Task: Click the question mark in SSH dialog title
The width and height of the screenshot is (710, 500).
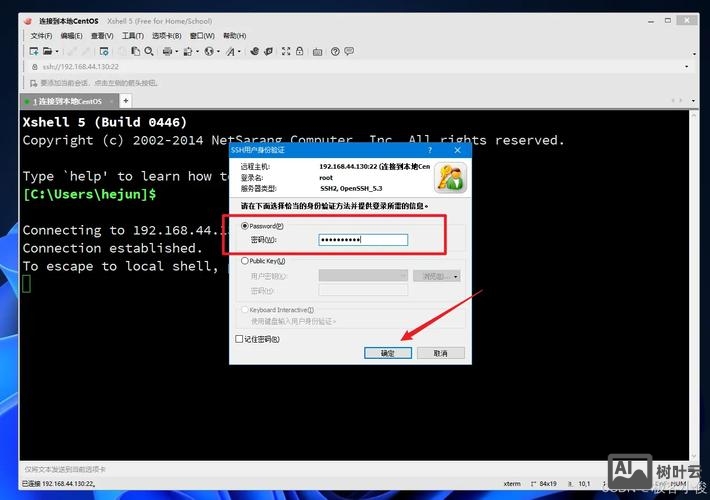Action: (430, 150)
